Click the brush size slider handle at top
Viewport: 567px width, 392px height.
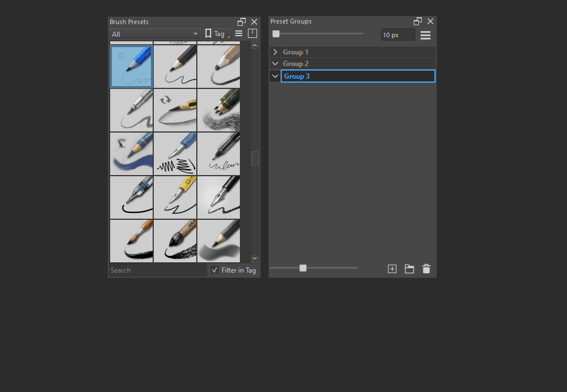[276, 34]
